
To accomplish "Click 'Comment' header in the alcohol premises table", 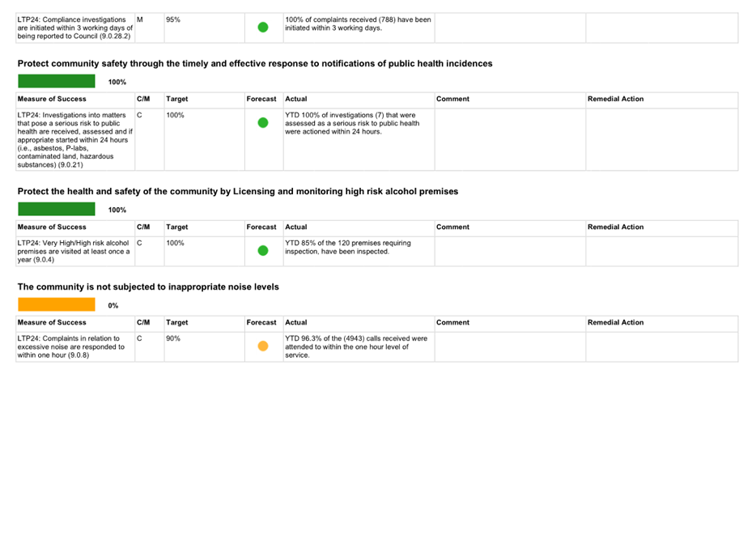I will coord(452,227).
